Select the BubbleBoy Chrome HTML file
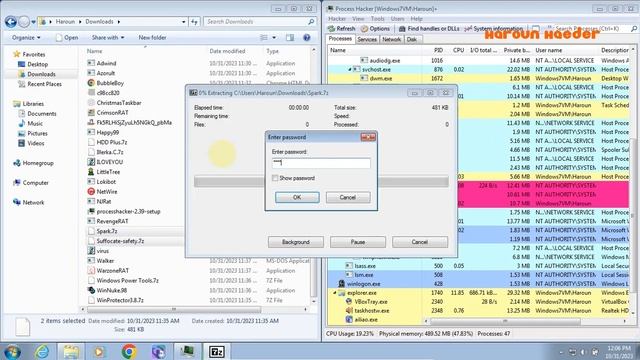The height and width of the screenshot is (360, 640). tap(110, 83)
